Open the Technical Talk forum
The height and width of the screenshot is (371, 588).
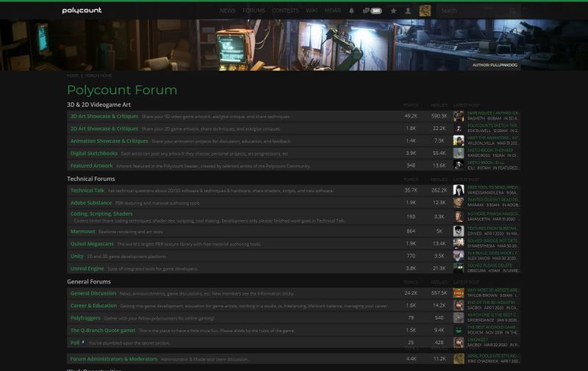point(87,190)
